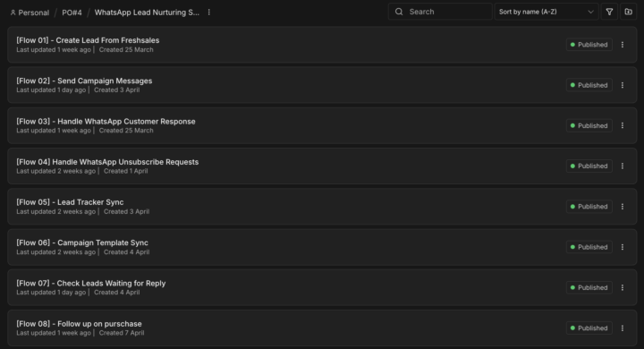Click the Published badge on Flow 05
644x349 pixels.
pyautogui.click(x=589, y=207)
